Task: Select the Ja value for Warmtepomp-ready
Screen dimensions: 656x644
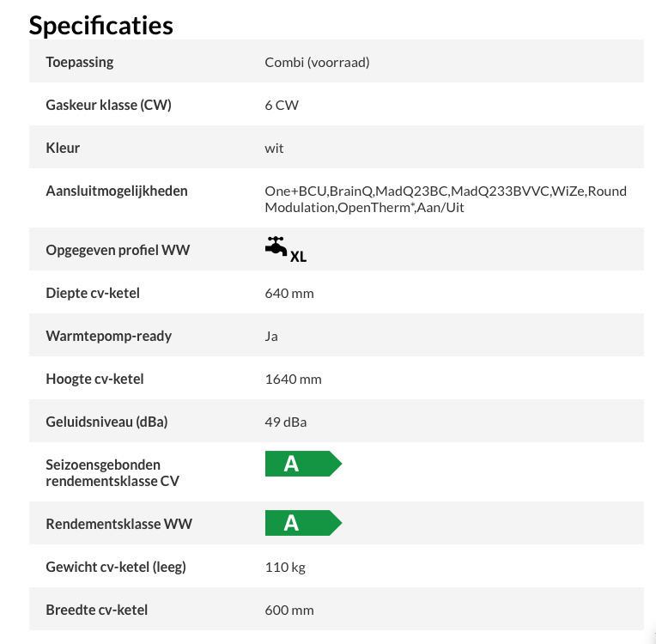Action: [271, 337]
